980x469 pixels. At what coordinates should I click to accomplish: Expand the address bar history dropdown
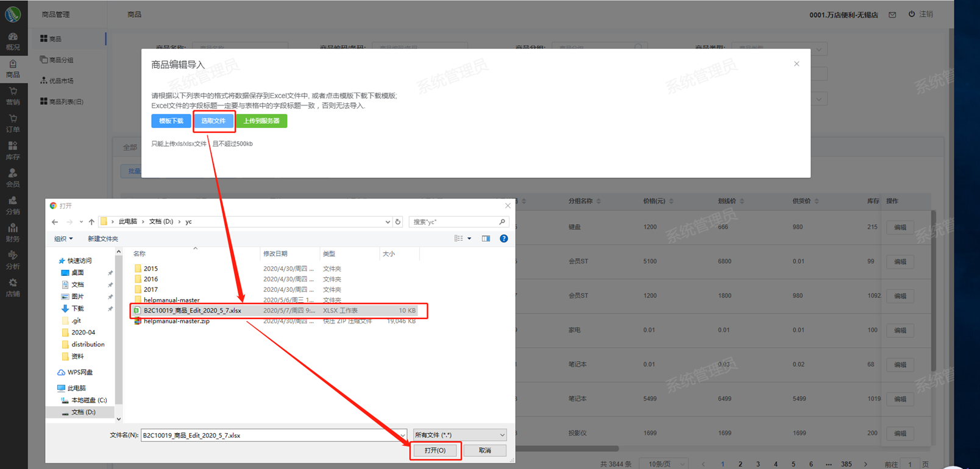click(388, 222)
